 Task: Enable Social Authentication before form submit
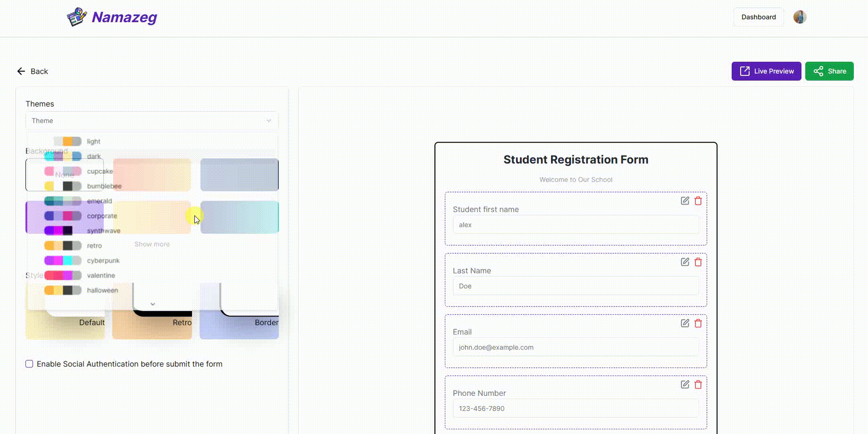click(x=29, y=364)
